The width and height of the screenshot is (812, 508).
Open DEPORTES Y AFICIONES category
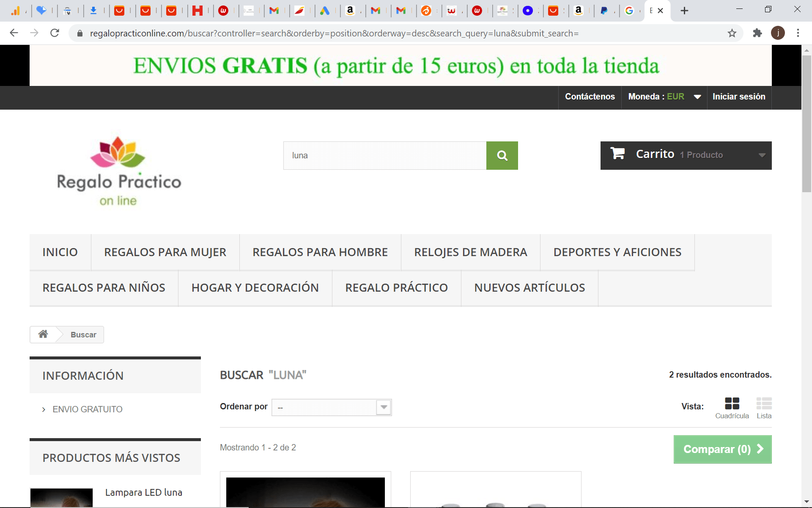(617, 252)
